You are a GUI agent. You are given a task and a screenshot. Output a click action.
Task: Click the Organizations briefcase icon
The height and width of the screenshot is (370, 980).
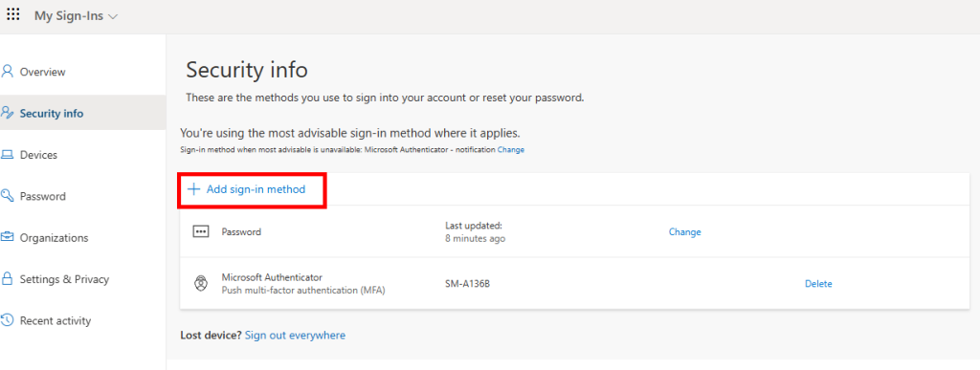coord(7,237)
